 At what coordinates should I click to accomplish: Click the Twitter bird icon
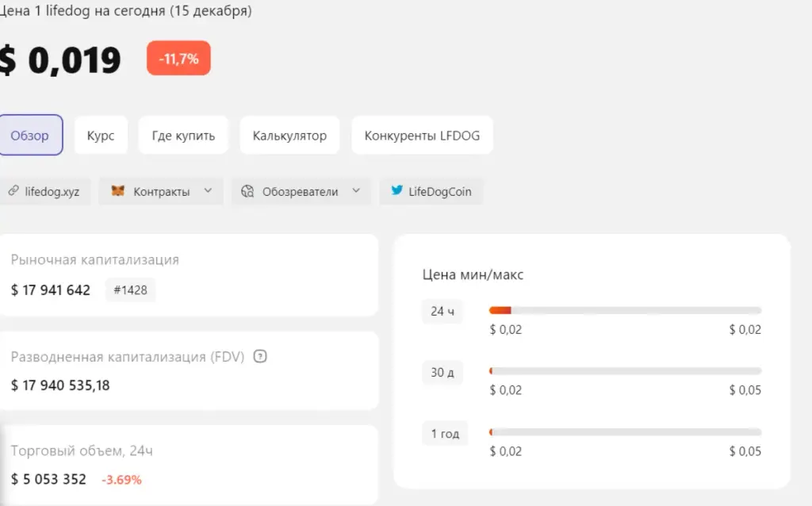pos(396,190)
